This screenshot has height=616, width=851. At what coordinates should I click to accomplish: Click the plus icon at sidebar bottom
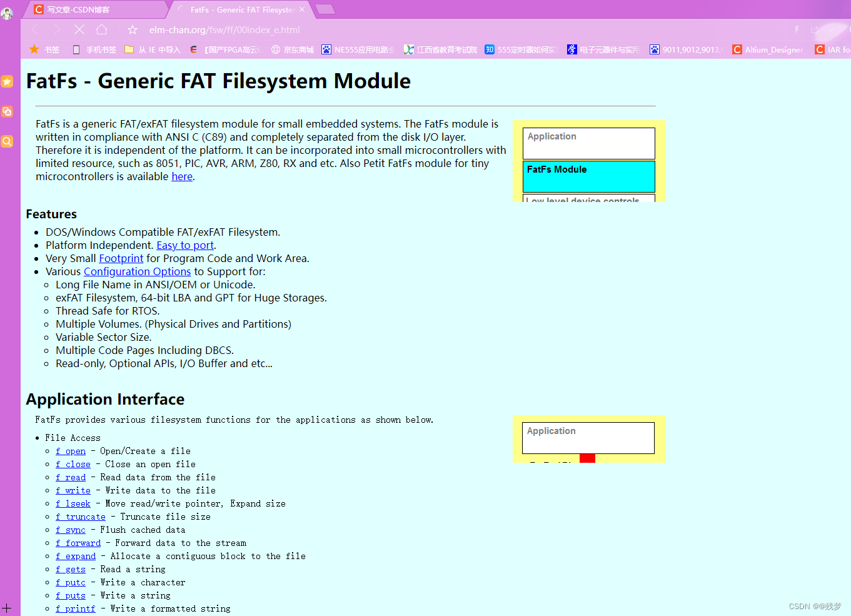point(6,608)
